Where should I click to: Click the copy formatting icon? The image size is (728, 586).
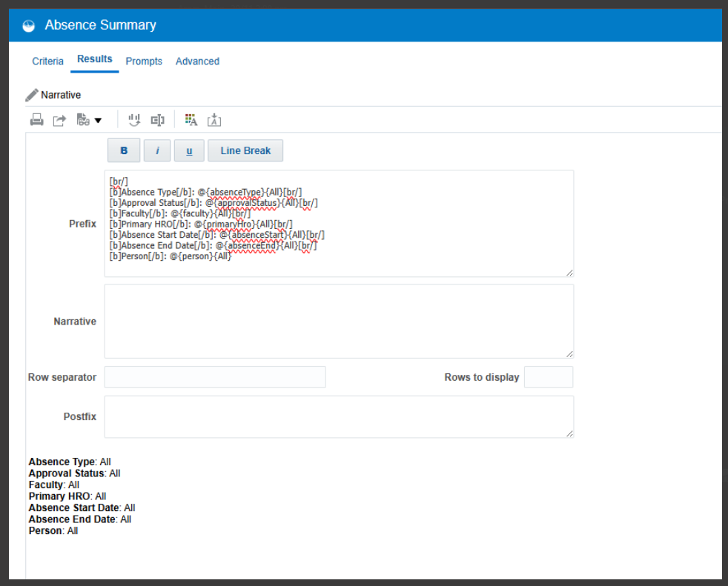tap(191, 119)
